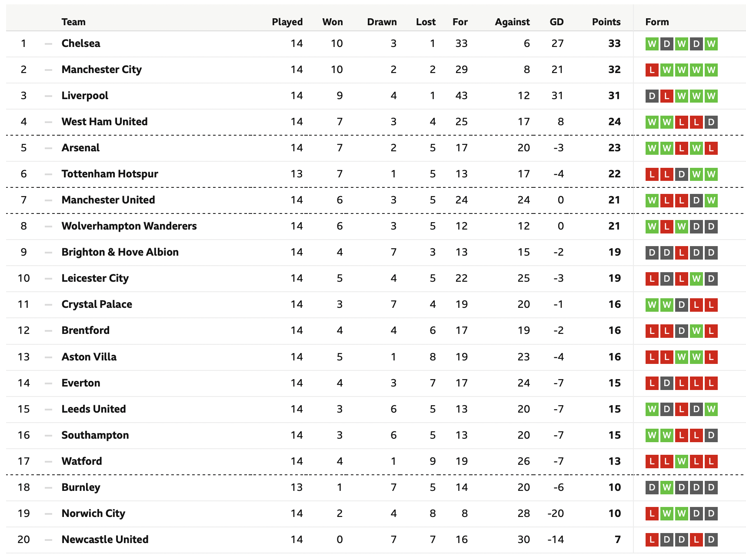Select the Points column header
The width and height of the screenshot is (746, 560).
[606, 22]
